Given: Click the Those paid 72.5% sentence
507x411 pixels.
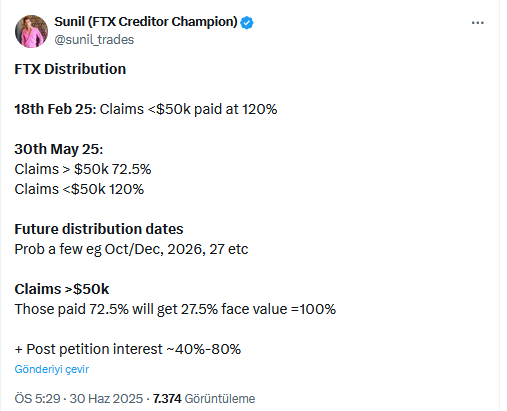Looking at the screenshot, I should click(175, 309).
